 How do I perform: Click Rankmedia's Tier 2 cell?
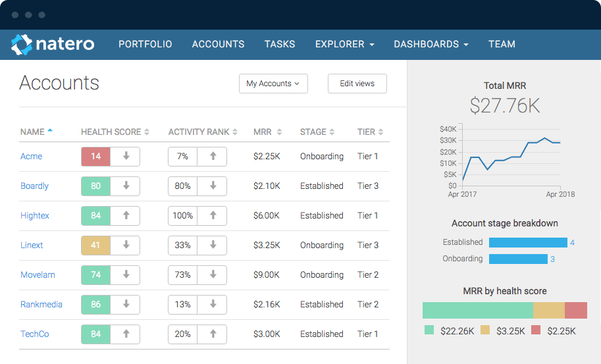(368, 304)
